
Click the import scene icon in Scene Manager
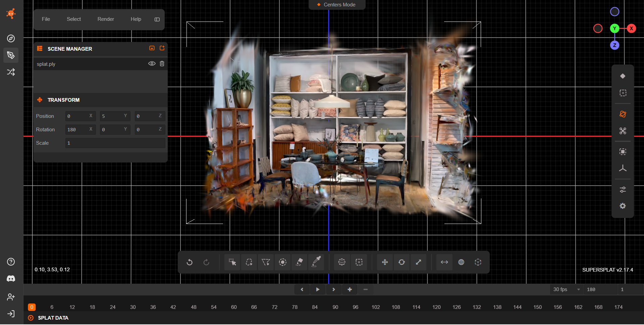pyautogui.click(x=152, y=48)
